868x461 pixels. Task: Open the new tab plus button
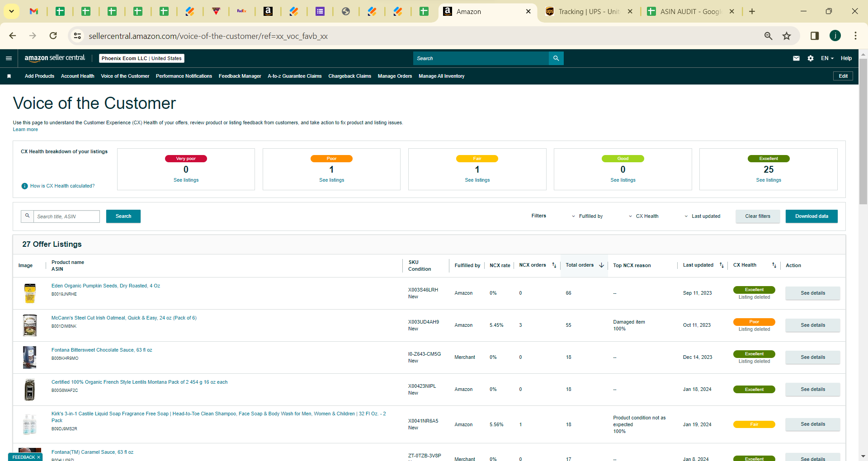click(x=752, y=12)
